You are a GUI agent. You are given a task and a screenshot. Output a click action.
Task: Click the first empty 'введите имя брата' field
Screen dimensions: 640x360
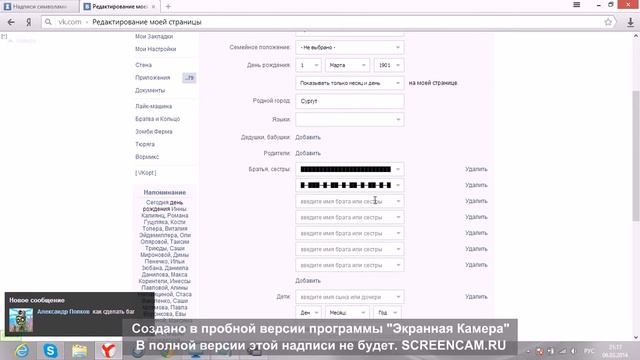(x=350, y=201)
